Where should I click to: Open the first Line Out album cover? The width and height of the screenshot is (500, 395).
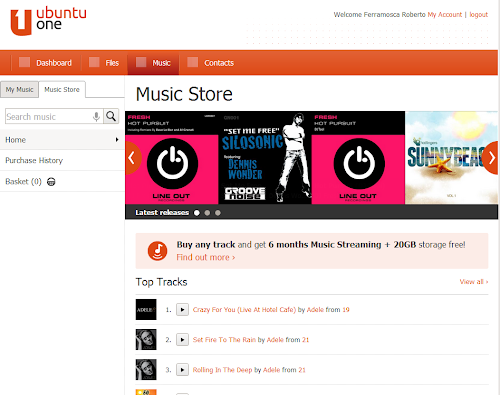point(172,158)
